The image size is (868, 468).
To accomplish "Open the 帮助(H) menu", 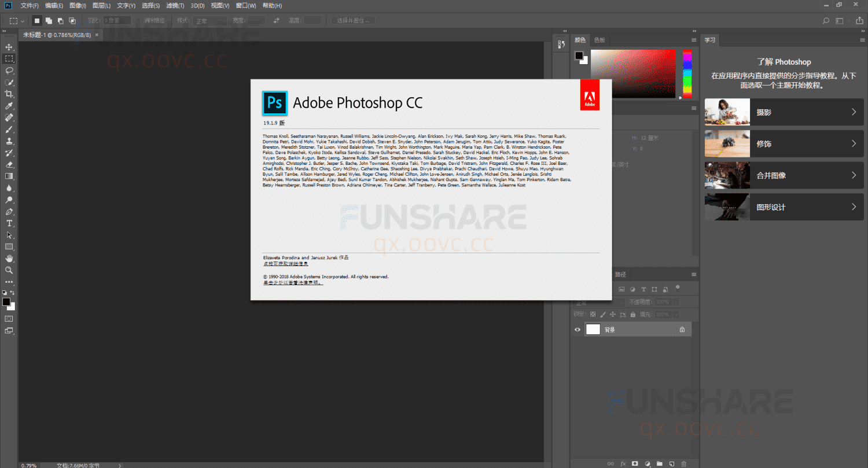I will tap(272, 5).
